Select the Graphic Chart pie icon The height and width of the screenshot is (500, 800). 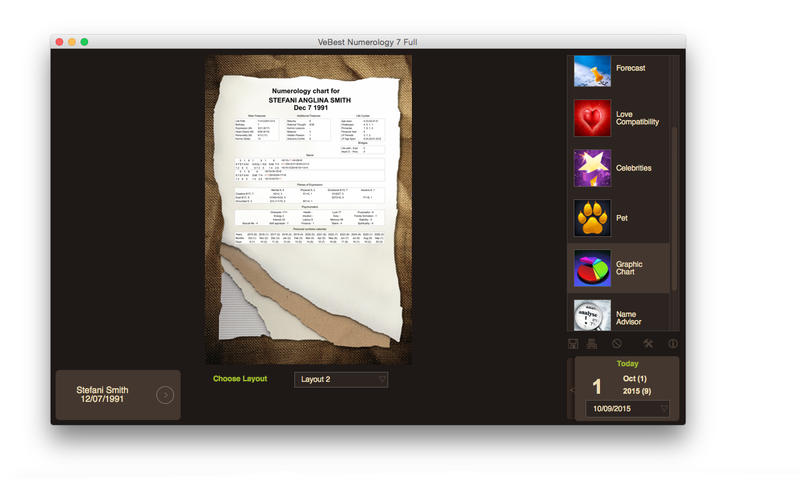click(x=592, y=268)
